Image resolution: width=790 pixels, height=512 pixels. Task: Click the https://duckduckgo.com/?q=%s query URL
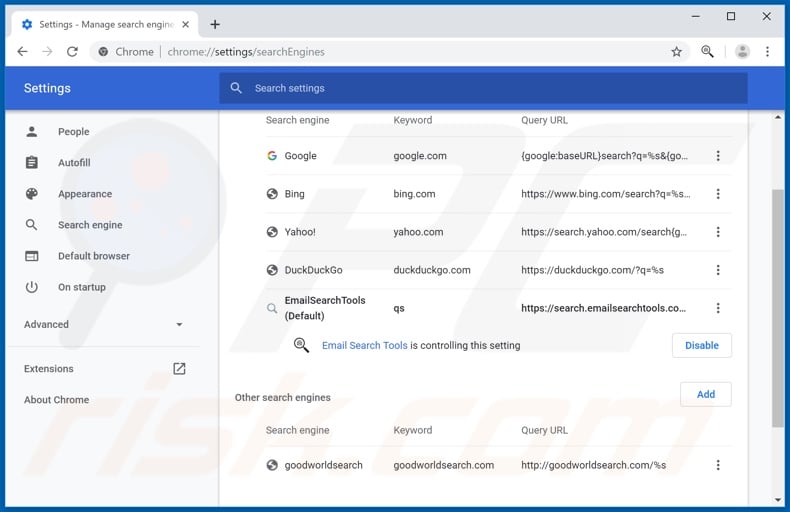[592, 270]
